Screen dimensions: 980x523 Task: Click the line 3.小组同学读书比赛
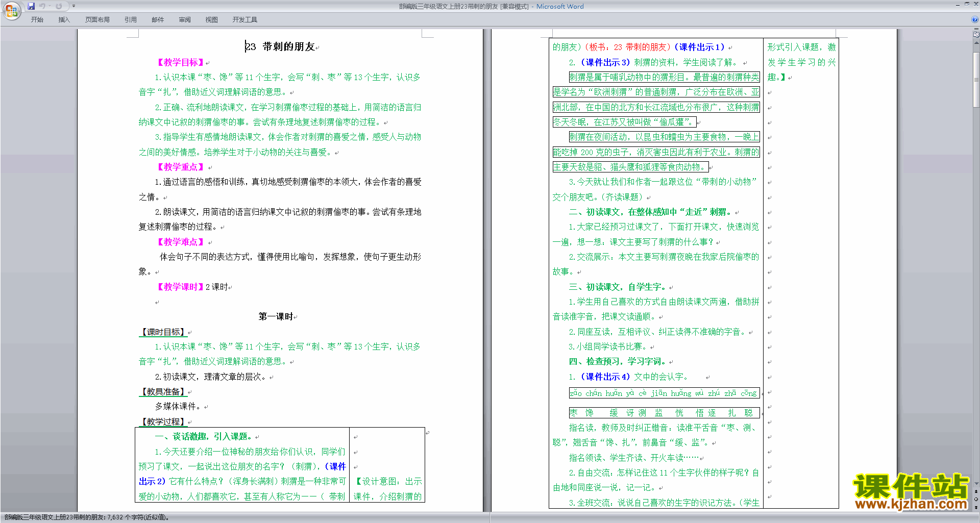[608, 346]
